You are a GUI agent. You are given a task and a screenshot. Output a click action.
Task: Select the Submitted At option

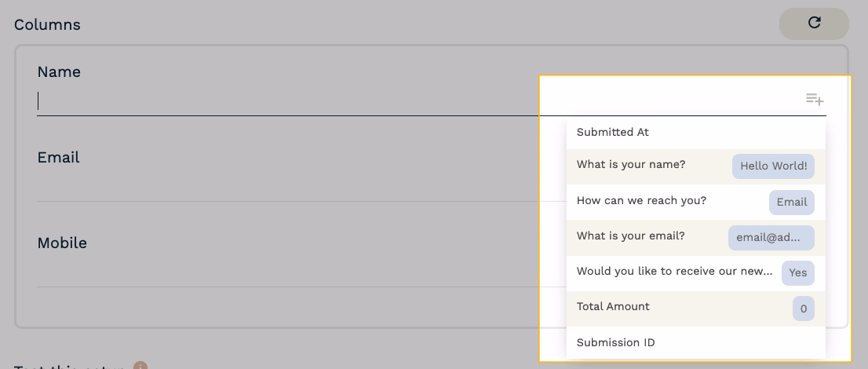pos(613,132)
